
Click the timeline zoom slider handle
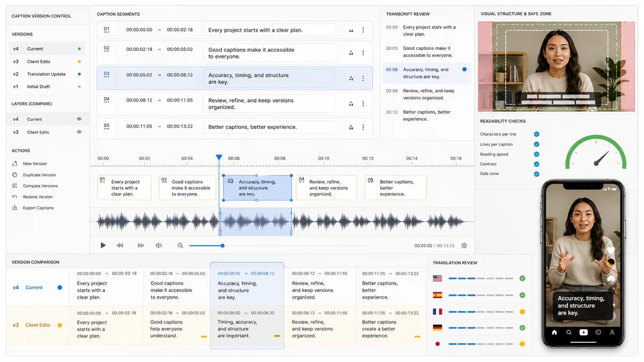pos(223,246)
